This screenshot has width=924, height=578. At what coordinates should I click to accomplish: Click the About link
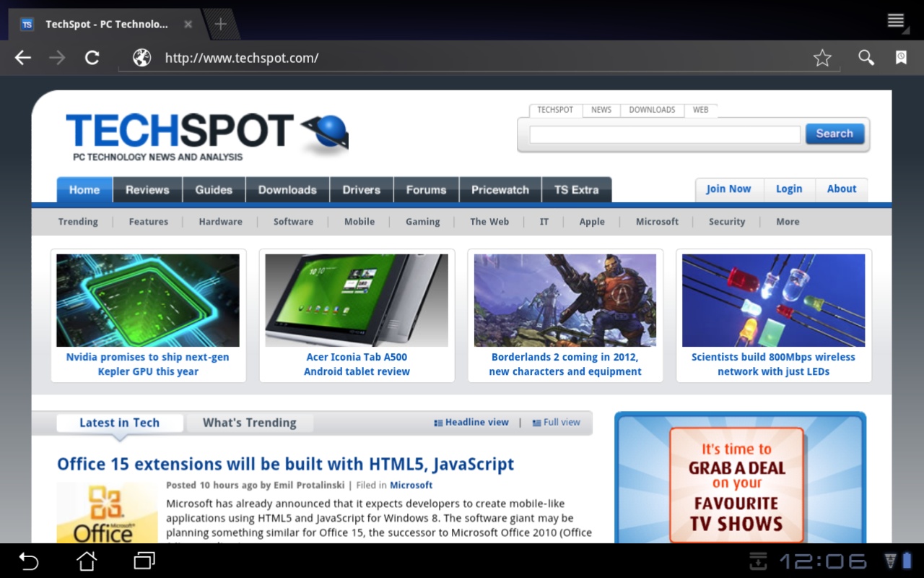point(842,189)
